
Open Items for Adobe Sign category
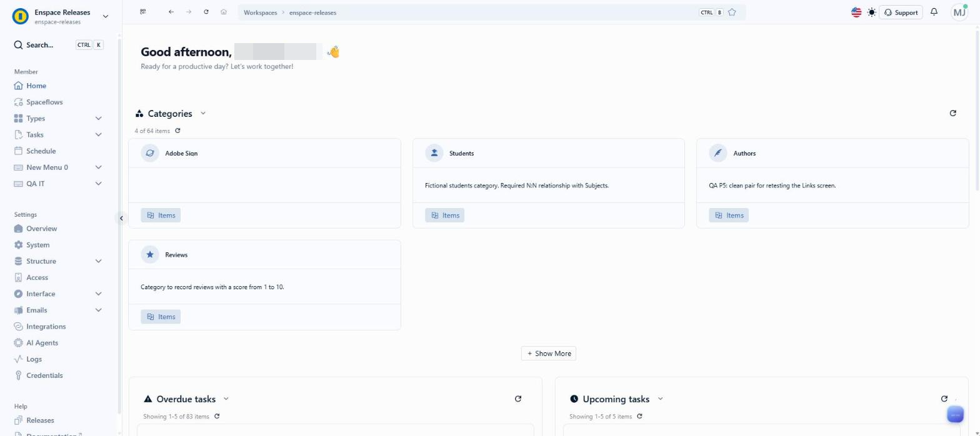pos(161,215)
